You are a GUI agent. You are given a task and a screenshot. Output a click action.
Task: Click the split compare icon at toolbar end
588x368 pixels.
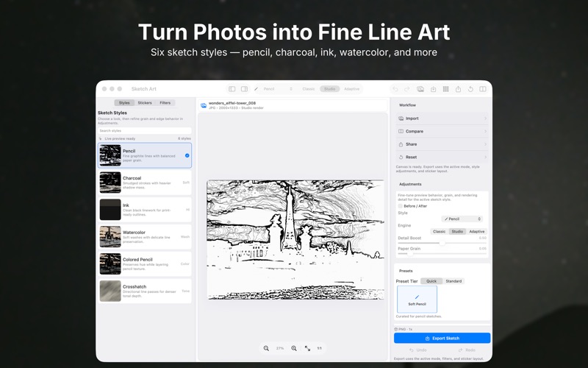pos(483,89)
